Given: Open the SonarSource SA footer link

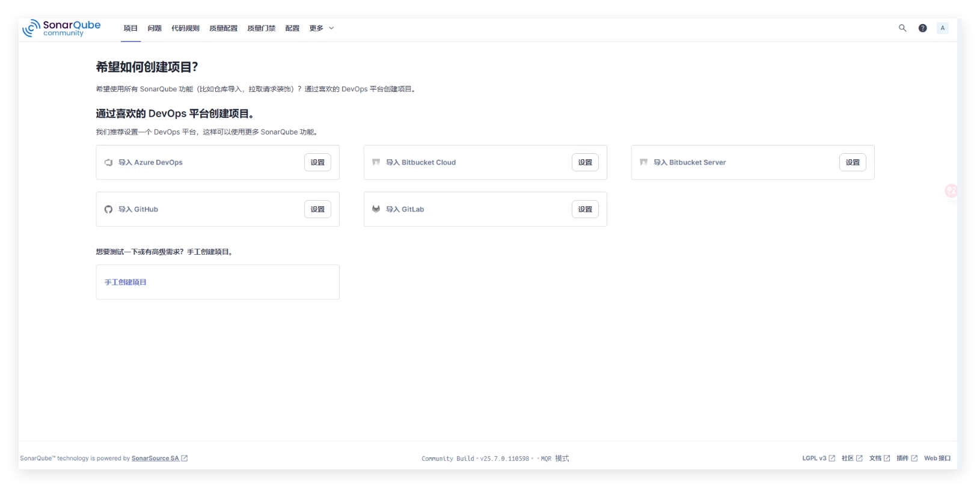Looking at the screenshot, I should point(155,459).
